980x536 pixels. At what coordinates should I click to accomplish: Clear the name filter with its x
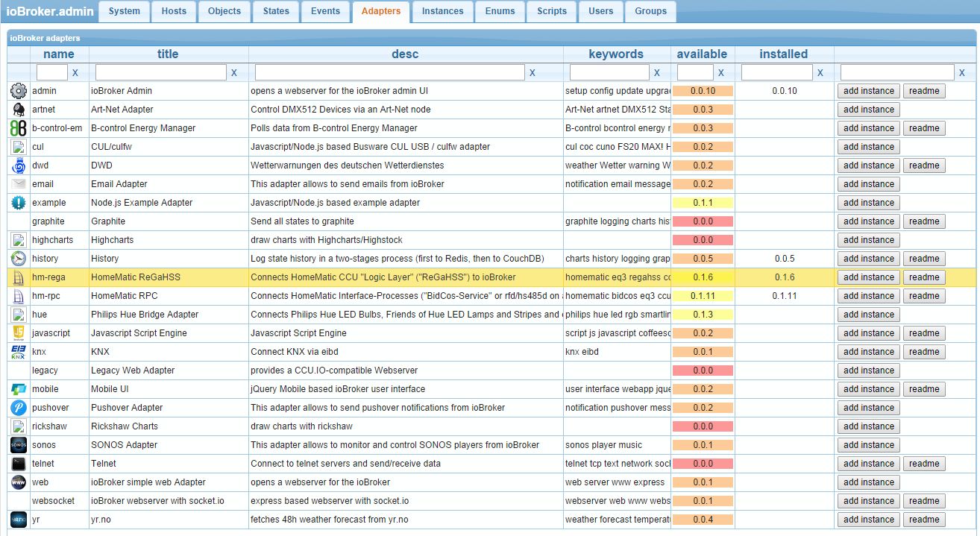click(x=75, y=73)
